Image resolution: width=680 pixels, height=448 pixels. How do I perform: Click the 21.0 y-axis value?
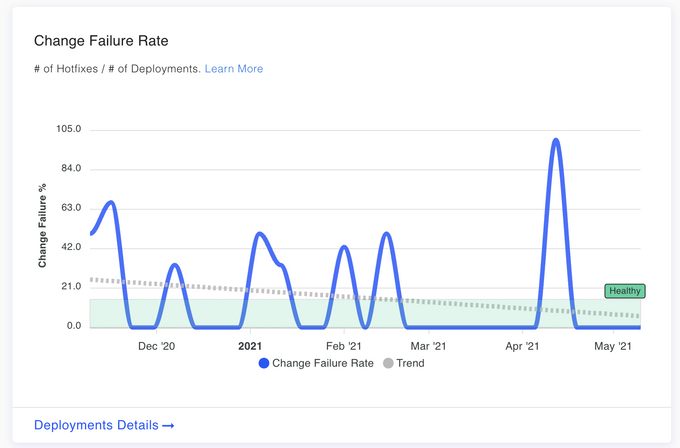click(70, 287)
